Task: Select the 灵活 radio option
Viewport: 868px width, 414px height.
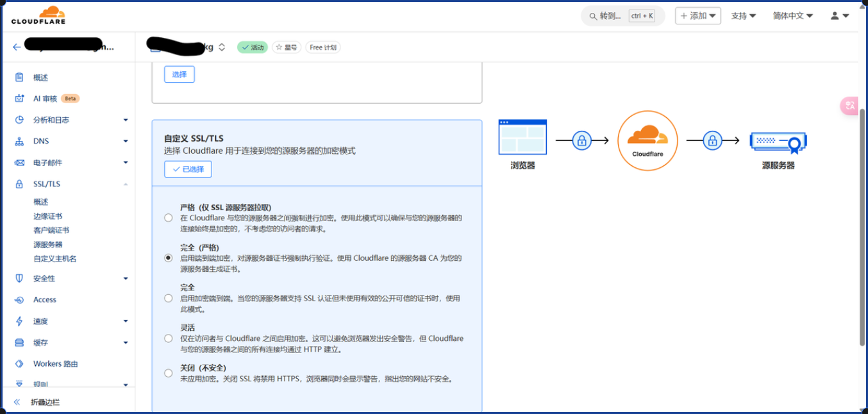Action: [x=169, y=338]
